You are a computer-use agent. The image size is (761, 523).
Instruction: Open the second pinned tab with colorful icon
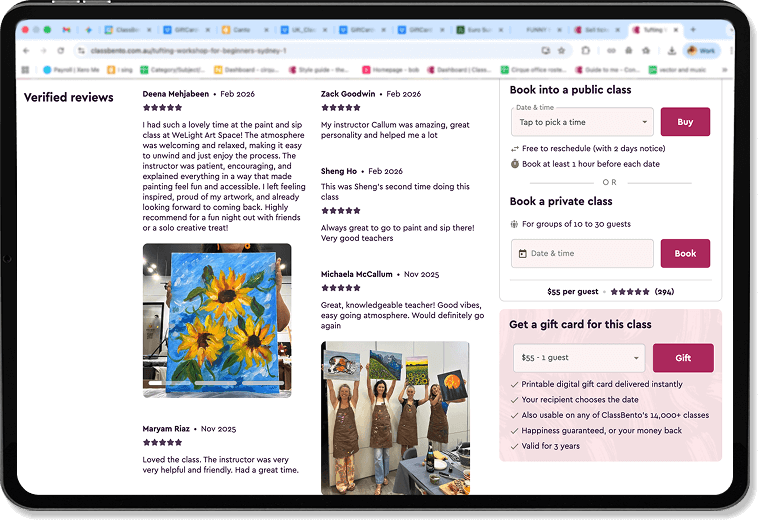point(88,30)
